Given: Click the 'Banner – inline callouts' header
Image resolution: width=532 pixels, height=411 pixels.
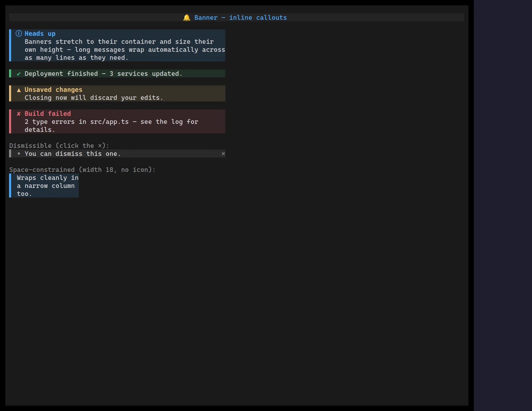Looking at the screenshot, I should (241, 18).
